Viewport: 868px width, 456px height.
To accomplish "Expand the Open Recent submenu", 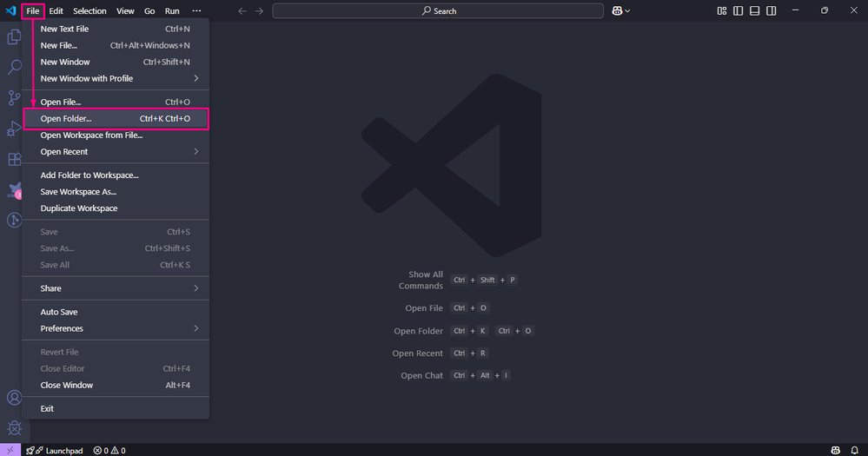I will (x=116, y=152).
